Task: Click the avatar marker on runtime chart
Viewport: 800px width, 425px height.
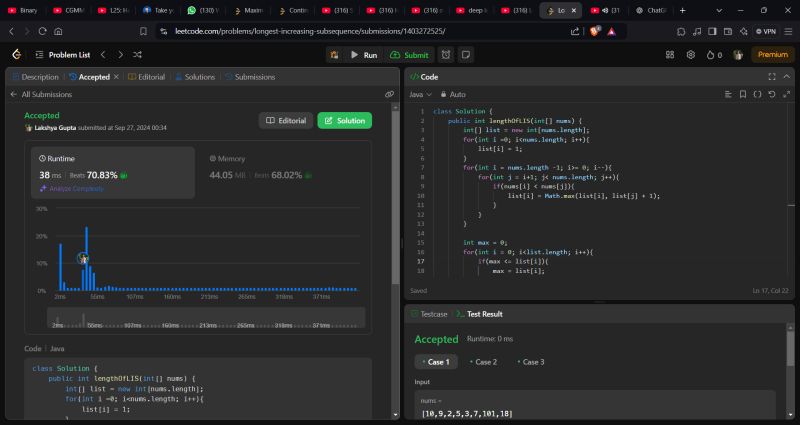Action: (83, 259)
